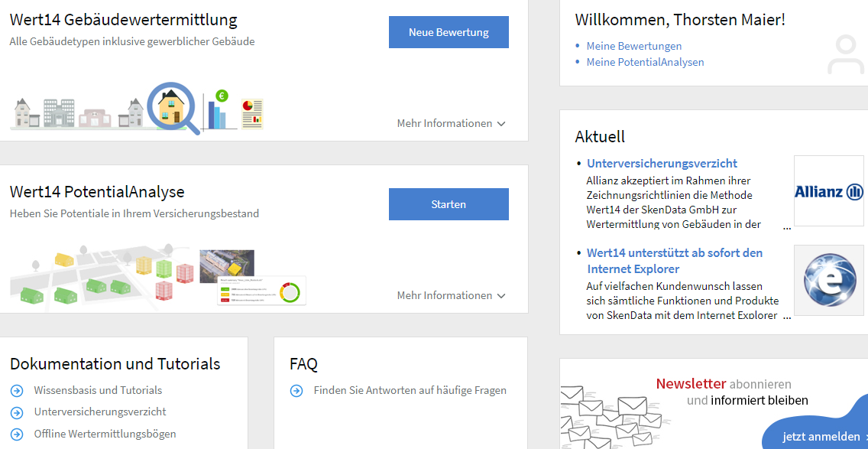Image resolution: width=868 pixels, height=449 pixels.
Task: Open Wissensbasis und Tutorials link
Action: pos(98,390)
